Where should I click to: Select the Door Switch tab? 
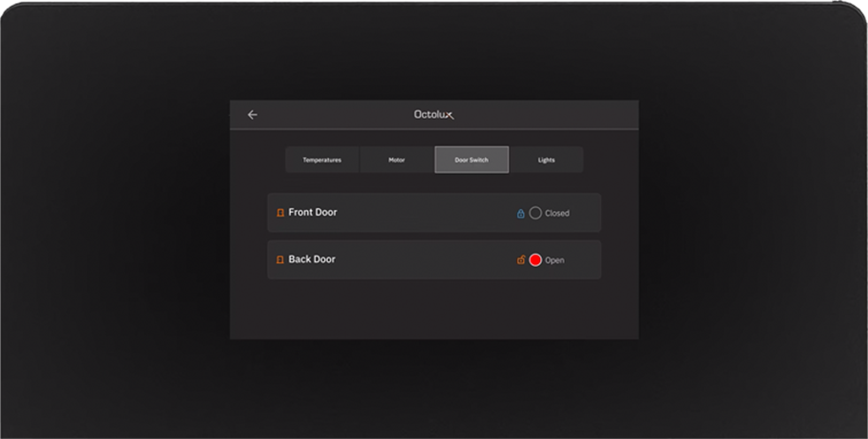coord(472,160)
